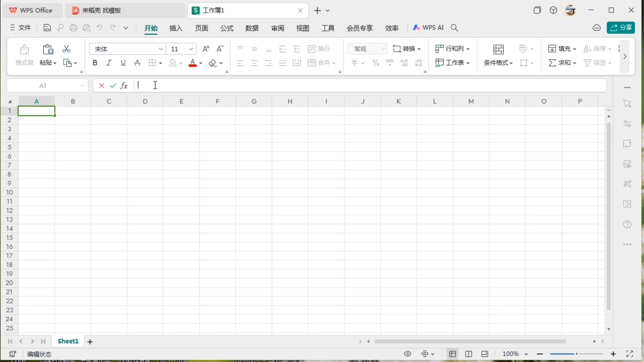Toggle bold formatting
Image resolution: width=644 pixels, height=362 pixels.
pos(95,63)
